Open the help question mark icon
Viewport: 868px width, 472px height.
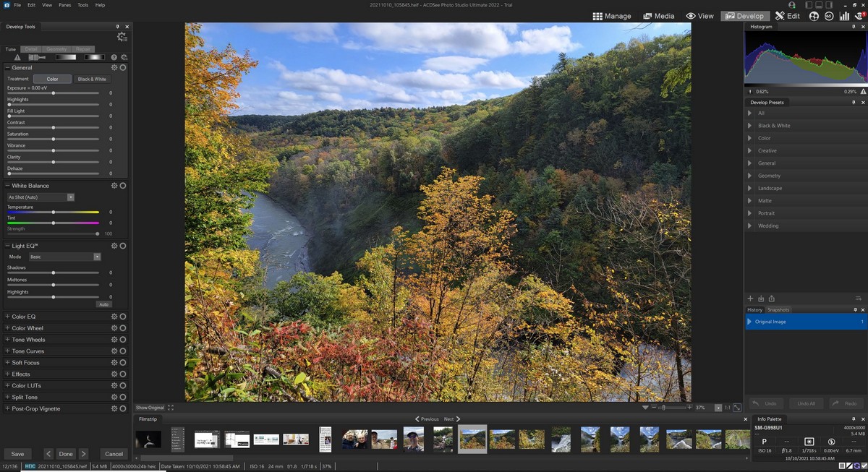tap(114, 57)
